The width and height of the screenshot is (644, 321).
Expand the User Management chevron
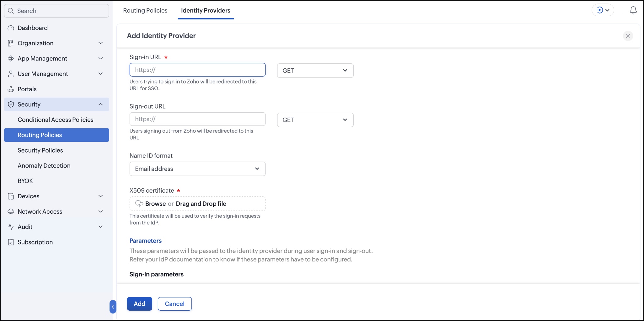click(x=101, y=74)
